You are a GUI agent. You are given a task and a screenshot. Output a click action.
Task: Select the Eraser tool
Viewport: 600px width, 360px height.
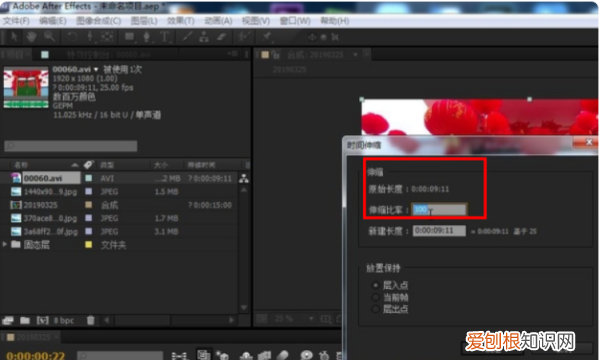(222, 37)
